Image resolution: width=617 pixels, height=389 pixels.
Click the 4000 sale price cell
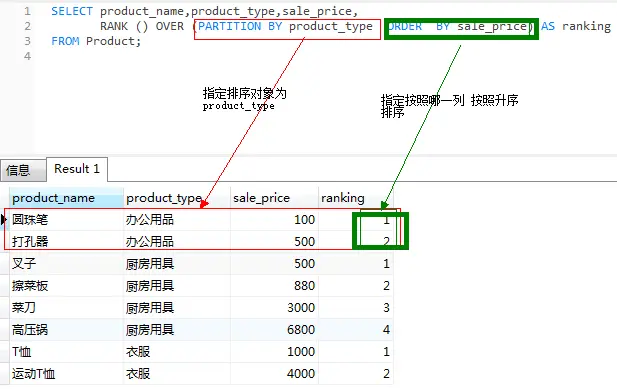274,374
